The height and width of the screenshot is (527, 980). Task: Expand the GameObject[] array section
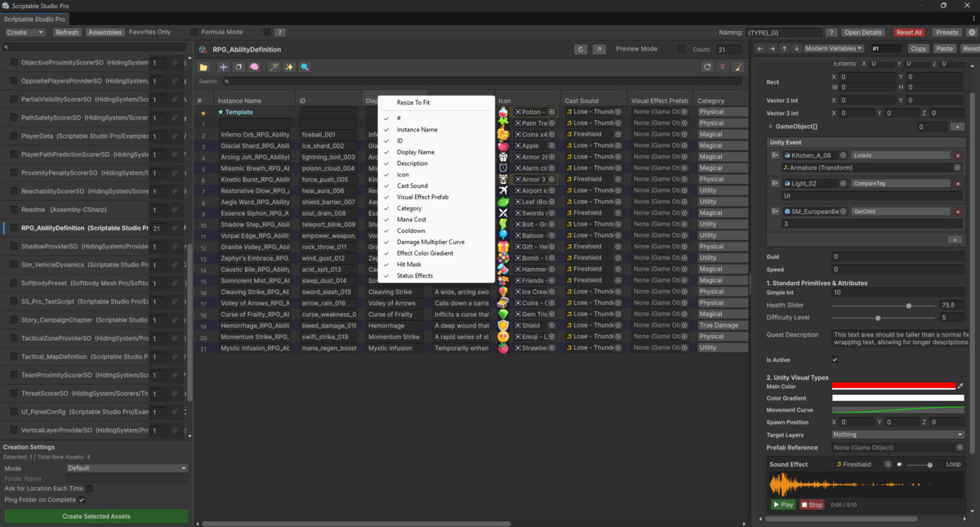(770, 126)
